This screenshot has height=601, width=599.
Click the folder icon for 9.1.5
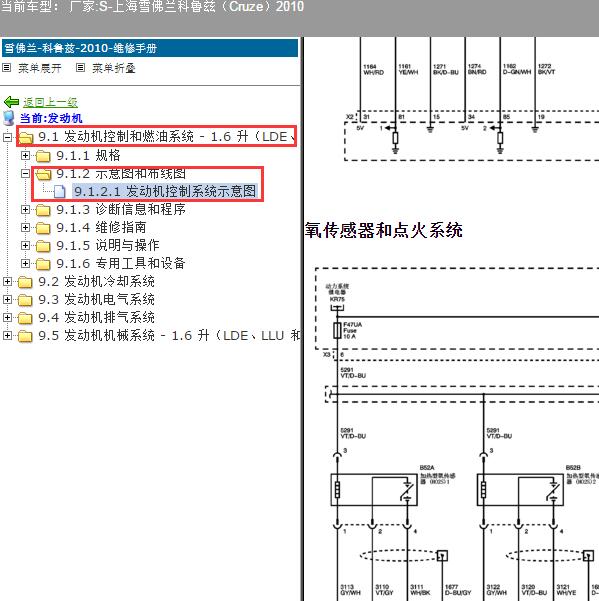[x=43, y=246]
